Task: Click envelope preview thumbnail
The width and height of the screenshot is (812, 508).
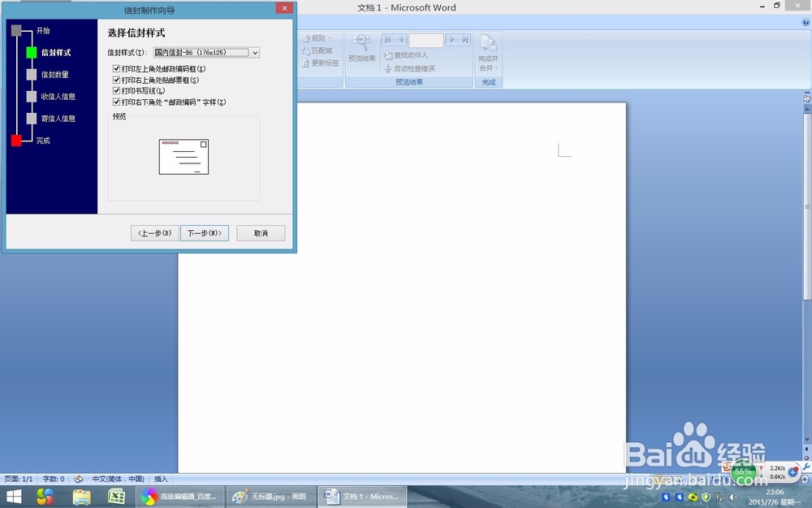Action: click(184, 157)
